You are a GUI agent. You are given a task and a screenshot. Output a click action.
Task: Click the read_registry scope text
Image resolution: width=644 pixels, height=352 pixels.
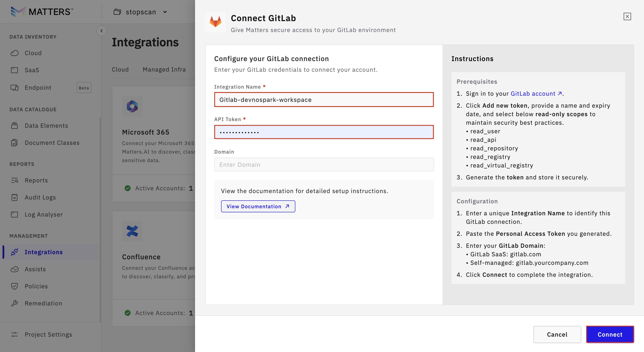coord(490,157)
